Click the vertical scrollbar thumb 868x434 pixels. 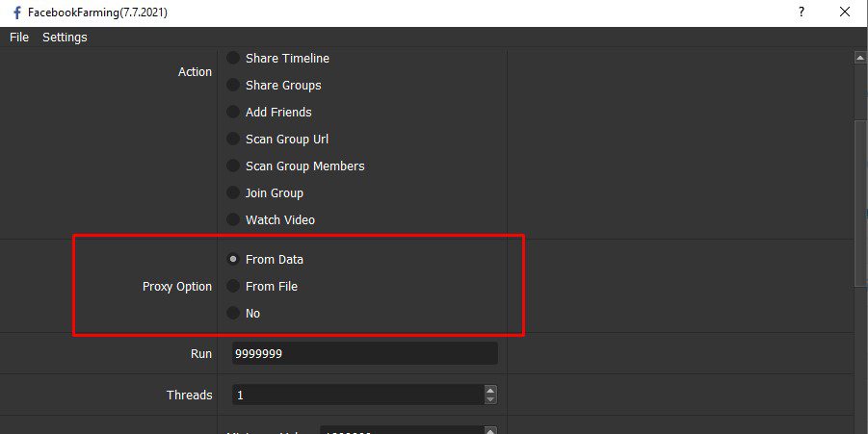coord(860,205)
